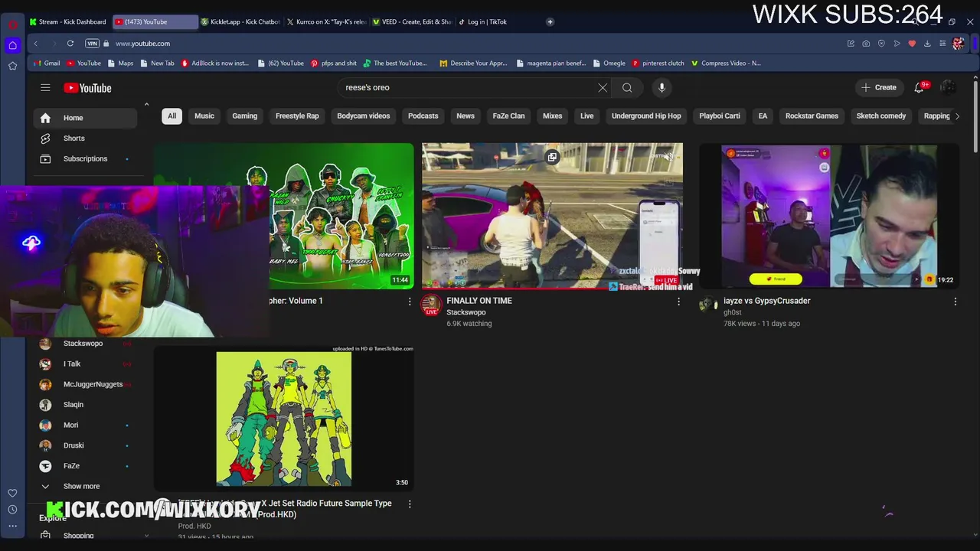Open more options for FINALLY ON TIME
The image size is (980, 551).
click(678, 302)
